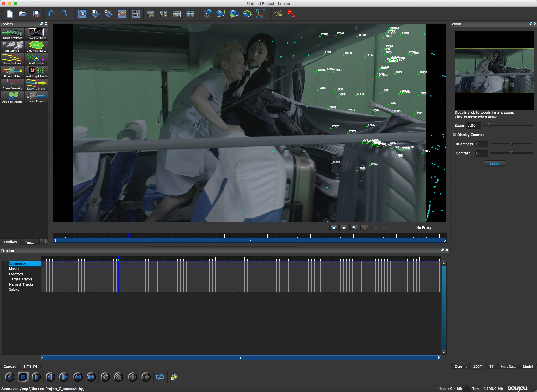The width and height of the screenshot is (537, 392).
Task: Show more Toolbox tabs with the right arrow
Action: point(45,242)
